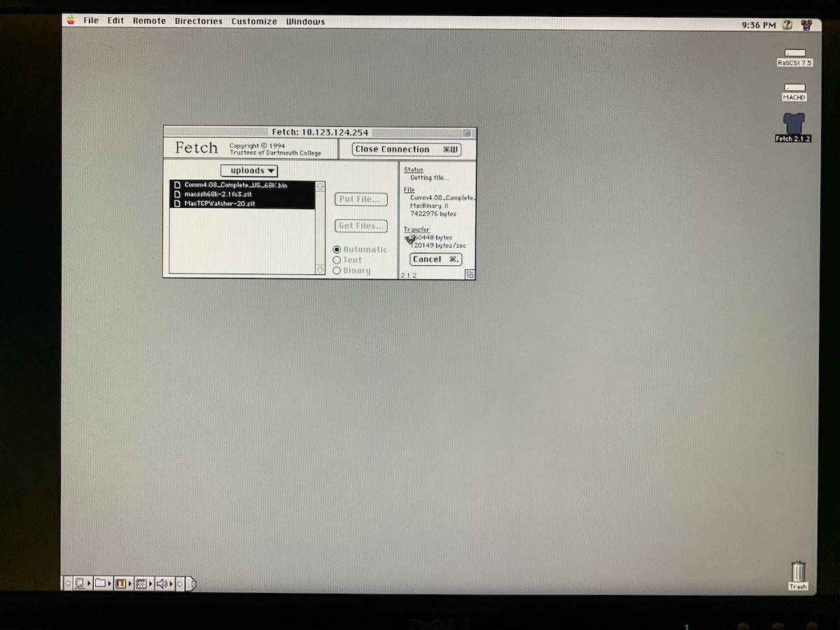Click the running dog transfer indicator
The height and width of the screenshot is (630, 840).
tap(410, 239)
